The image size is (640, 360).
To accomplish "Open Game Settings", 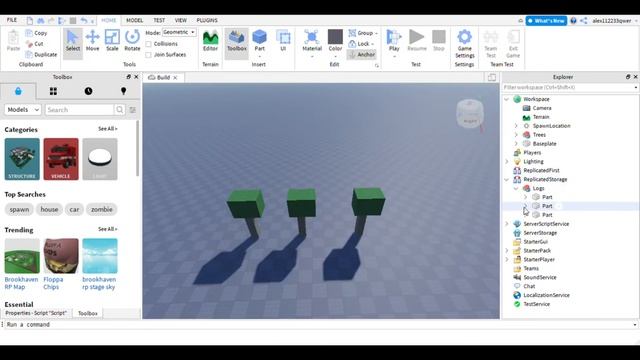I will click(464, 44).
